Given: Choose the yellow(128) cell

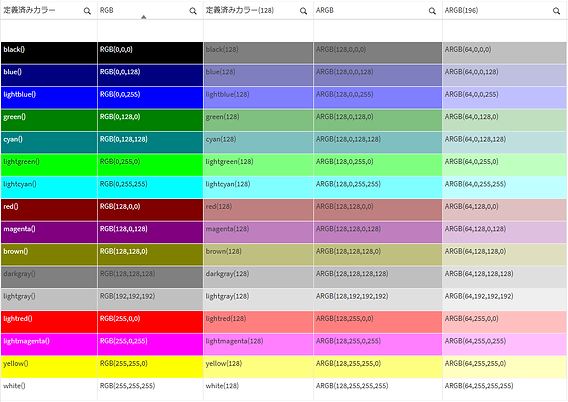Looking at the screenshot, I should click(258, 367).
